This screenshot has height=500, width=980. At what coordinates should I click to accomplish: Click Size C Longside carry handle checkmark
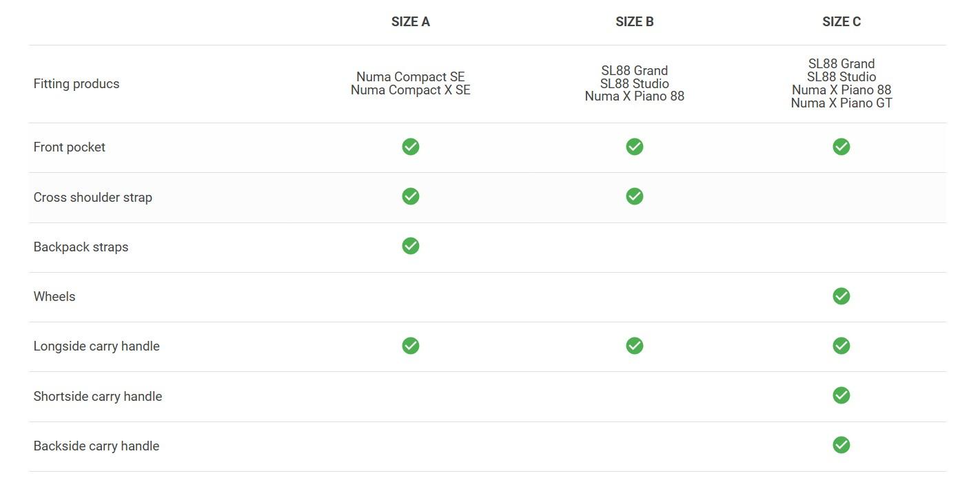(x=841, y=346)
